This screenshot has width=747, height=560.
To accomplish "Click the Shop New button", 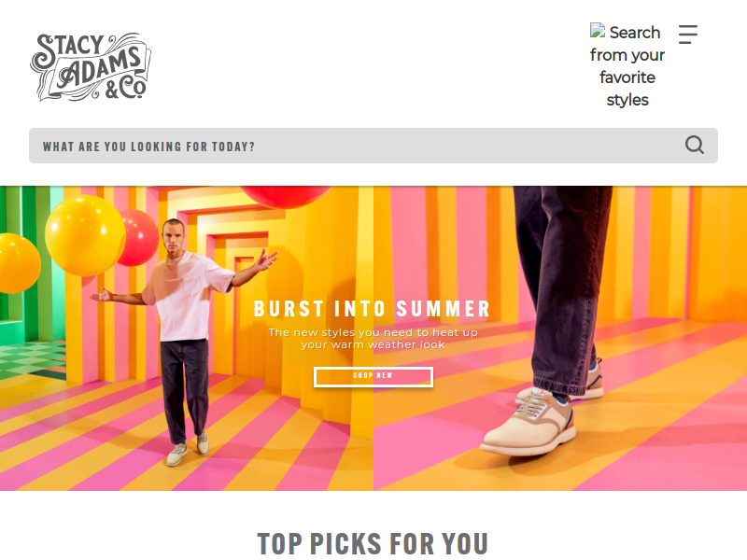I will [373, 377].
